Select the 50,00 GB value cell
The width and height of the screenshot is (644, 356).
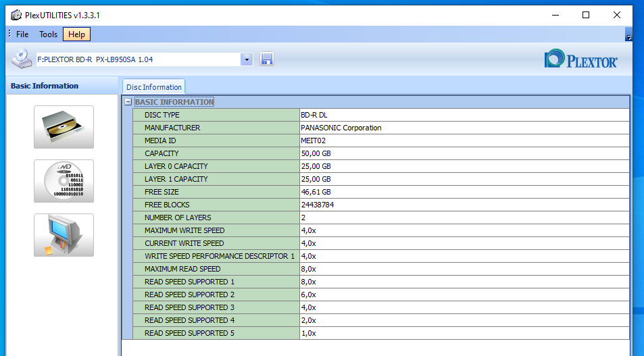tap(464, 153)
